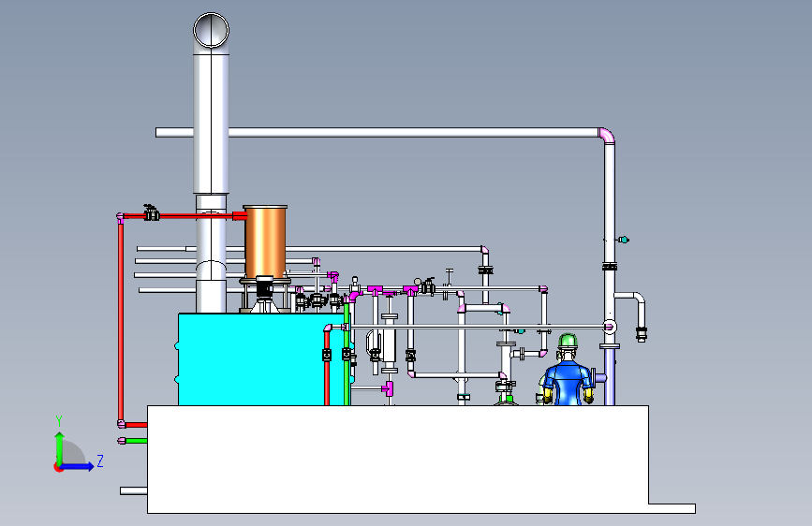The width and height of the screenshot is (812, 526).
Task: Pick the long red vertical pipe at left
Action: [x=121, y=321]
